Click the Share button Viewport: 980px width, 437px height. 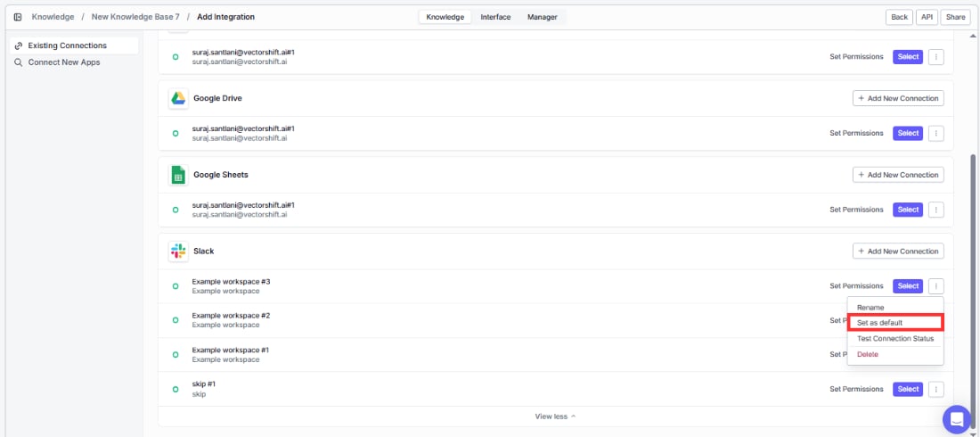pos(955,18)
